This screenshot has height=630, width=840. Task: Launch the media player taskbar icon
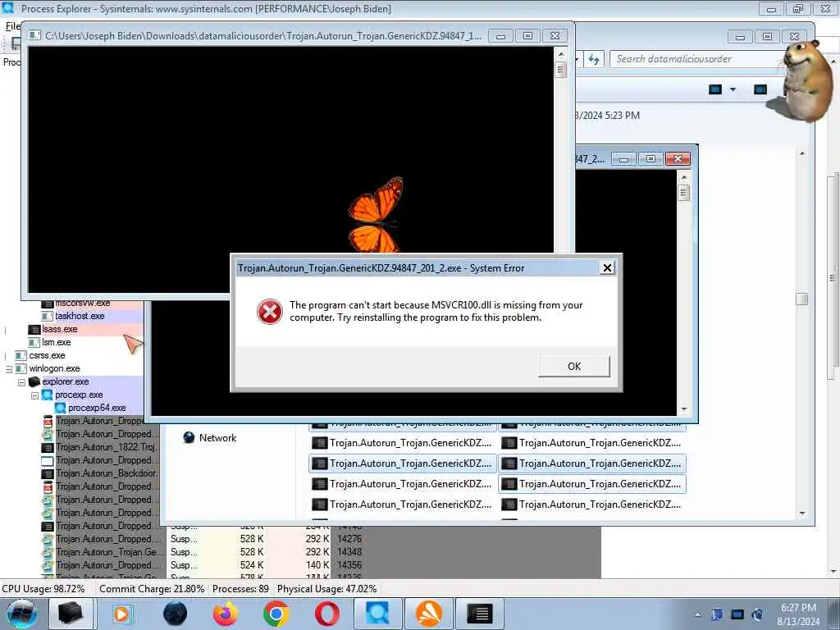tap(121, 614)
